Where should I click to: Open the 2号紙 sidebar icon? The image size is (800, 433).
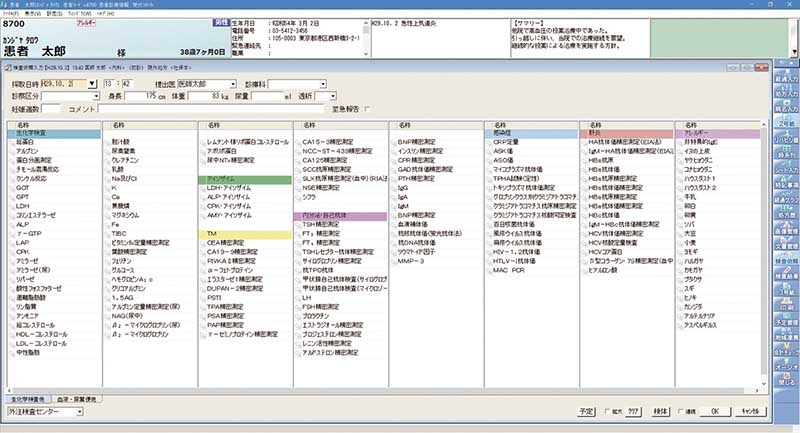pyautogui.click(x=784, y=117)
